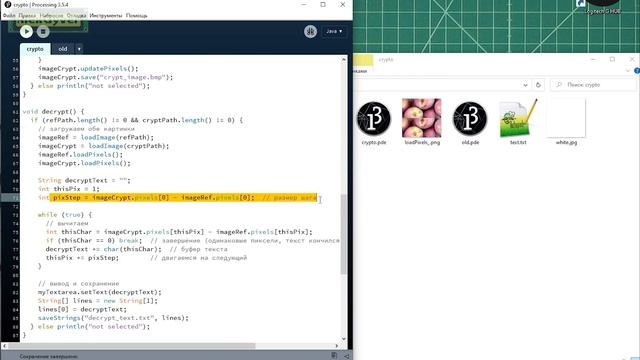Screen dimensions: 640x360
Task: Open the tab arrow menu next to old
Action: point(79,49)
